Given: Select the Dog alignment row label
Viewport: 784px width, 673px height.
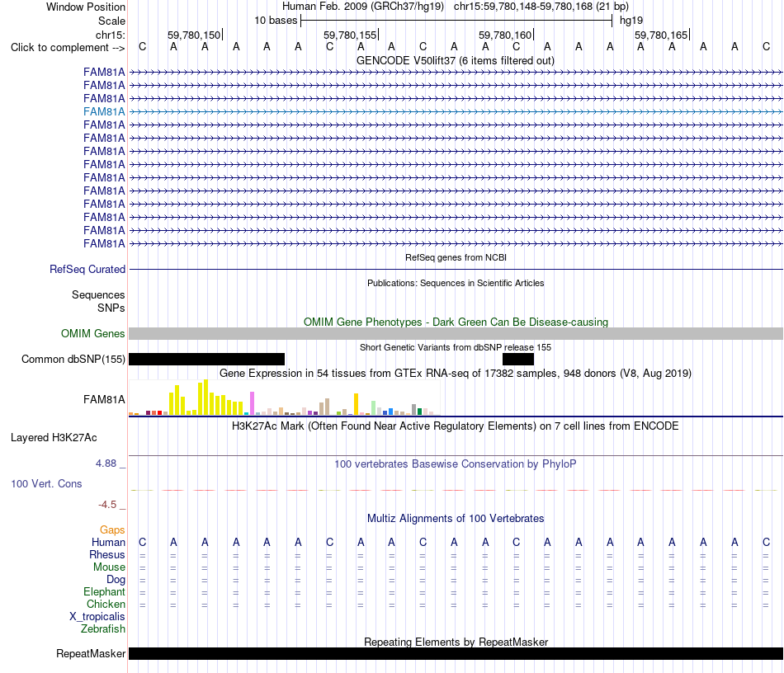Looking at the screenshot, I should (x=116, y=580).
